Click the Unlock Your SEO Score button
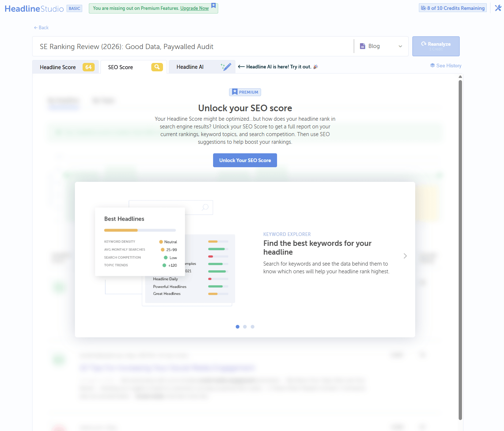The height and width of the screenshot is (431, 504). (x=245, y=160)
